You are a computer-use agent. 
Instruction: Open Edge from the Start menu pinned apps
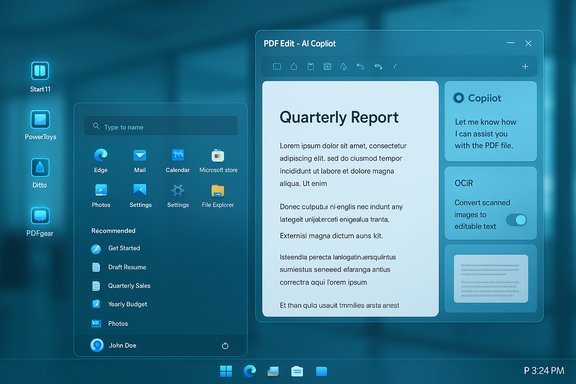point(101,155)
